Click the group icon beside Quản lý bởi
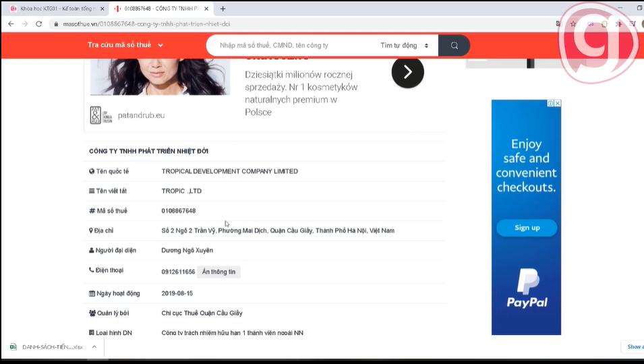The height and width of the screenshot is (364, 644). pyautogui.click(x=92, y=313)
